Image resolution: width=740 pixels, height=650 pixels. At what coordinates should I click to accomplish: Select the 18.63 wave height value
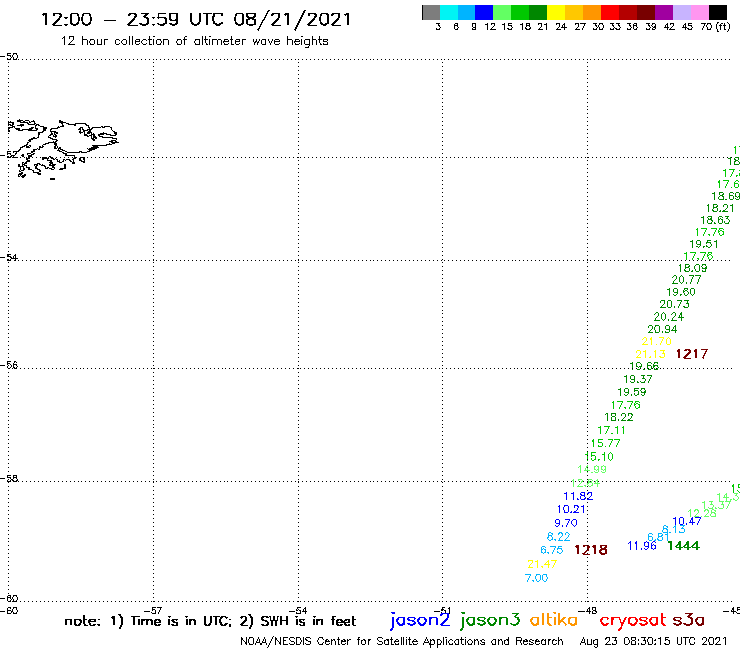pos(715,220)
